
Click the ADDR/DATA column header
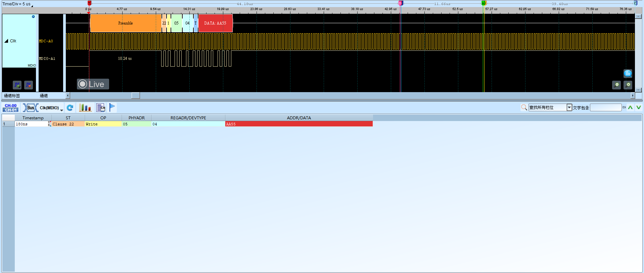tap(299, 118)
